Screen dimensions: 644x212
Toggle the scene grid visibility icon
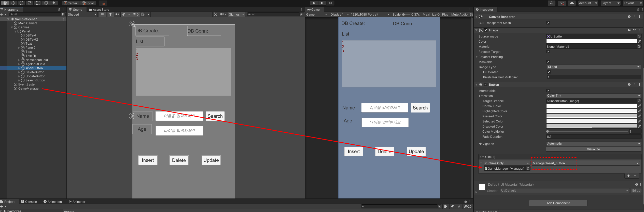click(x=143, y=14)
